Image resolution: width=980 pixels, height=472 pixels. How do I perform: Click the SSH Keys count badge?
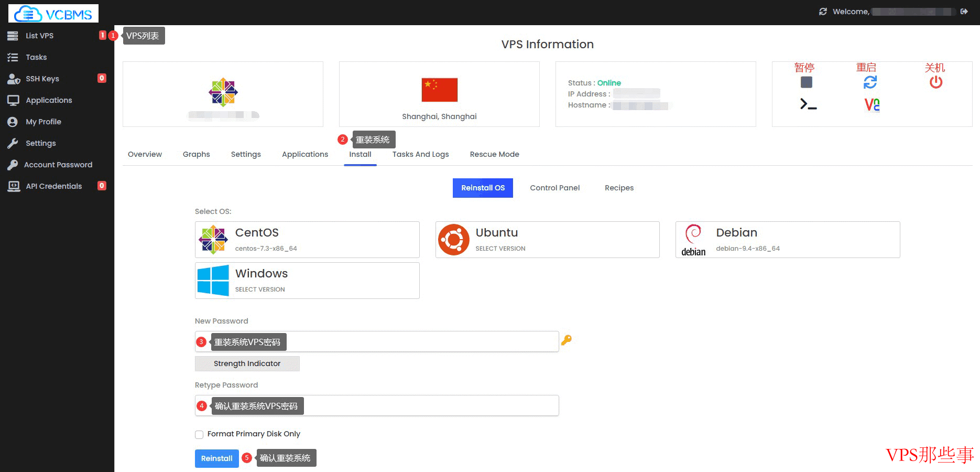pyautogui.click(x=102, y=78)
